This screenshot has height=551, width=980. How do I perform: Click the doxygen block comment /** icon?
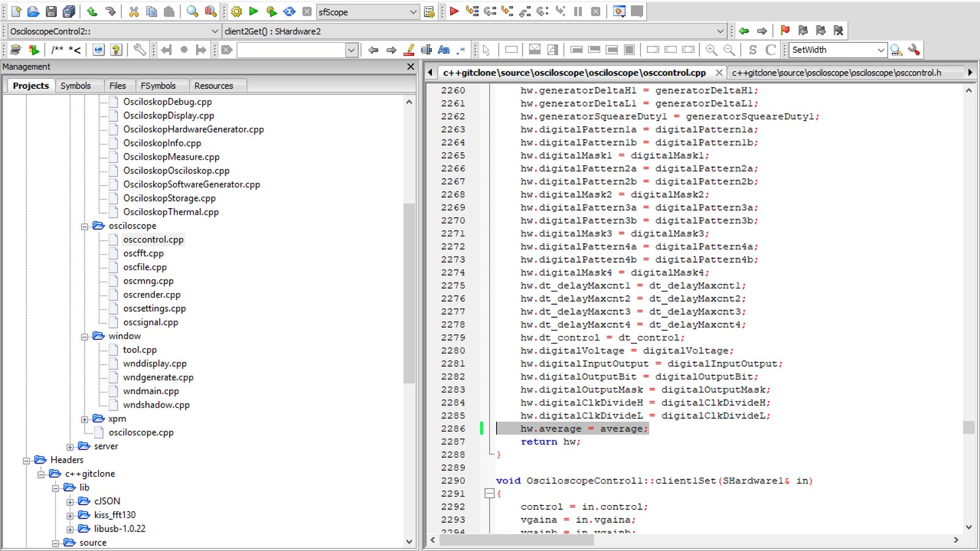pyautogui.click(x=57, y=50)
